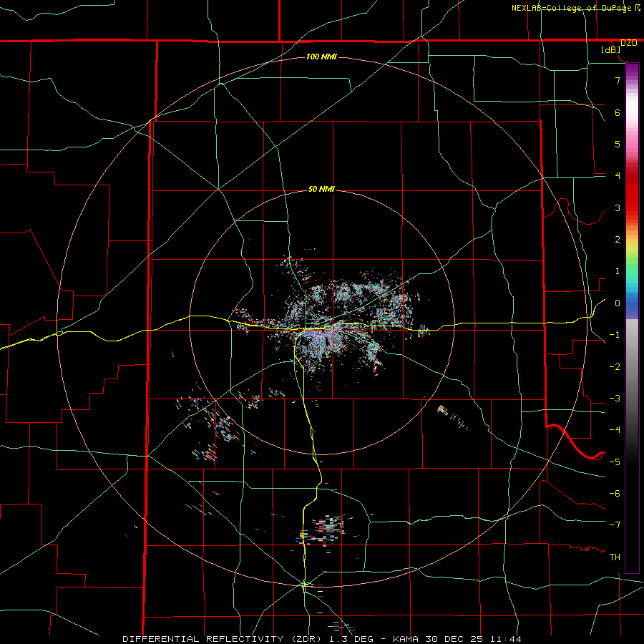This screenshot has height=644, width=644.
Task: Click the "-4" value on the color scale
Action: (615, 429)
